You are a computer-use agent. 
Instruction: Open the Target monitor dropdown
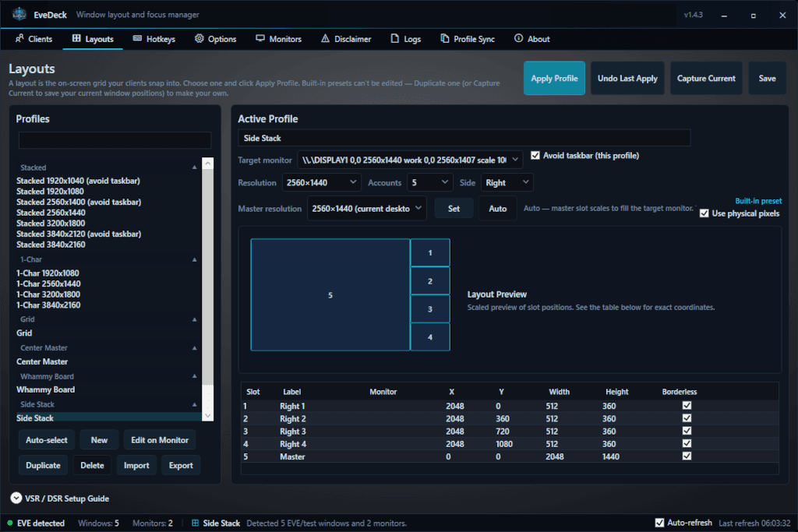click(x=410, y=160)
